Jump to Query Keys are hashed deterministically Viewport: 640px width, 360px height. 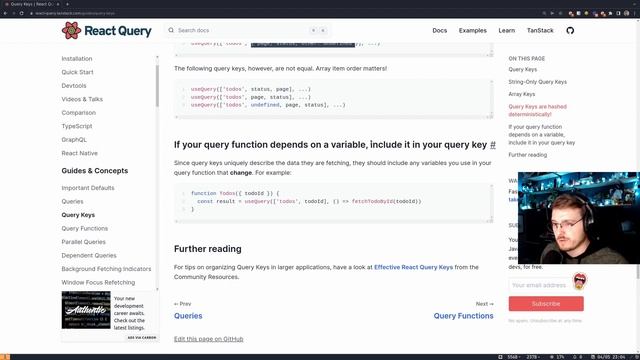[x=538, y=110]
